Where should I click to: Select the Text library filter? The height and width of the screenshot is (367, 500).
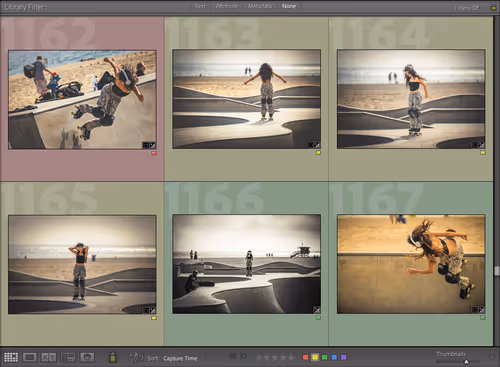click(x=200, y=6)
